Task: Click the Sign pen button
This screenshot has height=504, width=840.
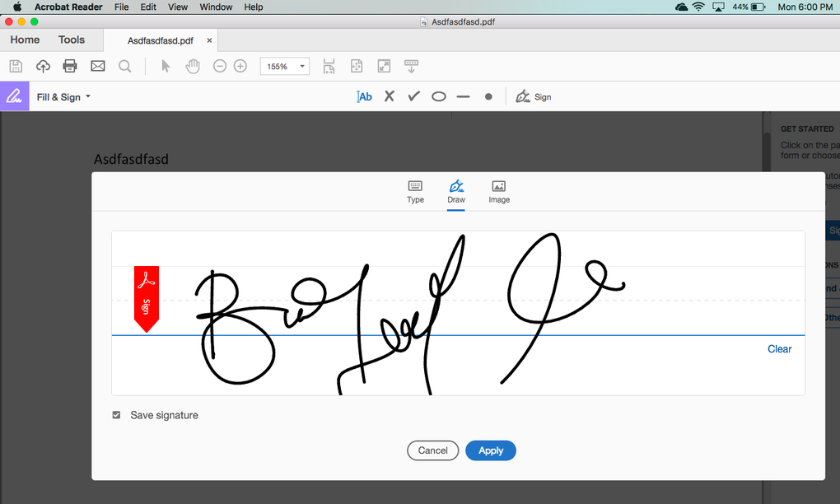Action: [534, 96]
